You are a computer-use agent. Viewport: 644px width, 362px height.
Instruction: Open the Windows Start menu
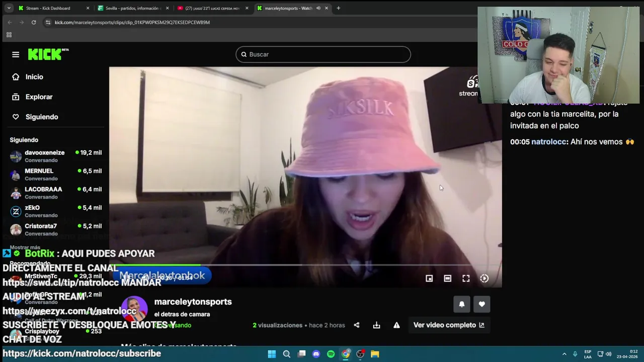click(x=272, y=354)
